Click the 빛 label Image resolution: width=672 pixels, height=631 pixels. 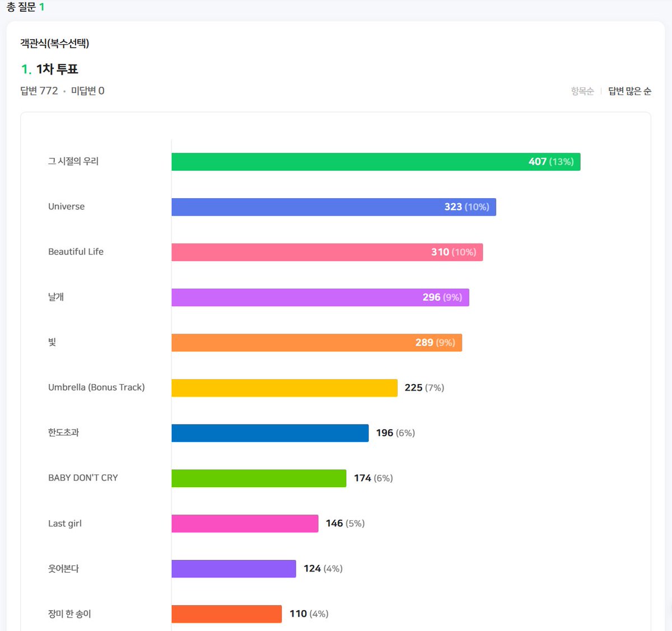(52, 342)
